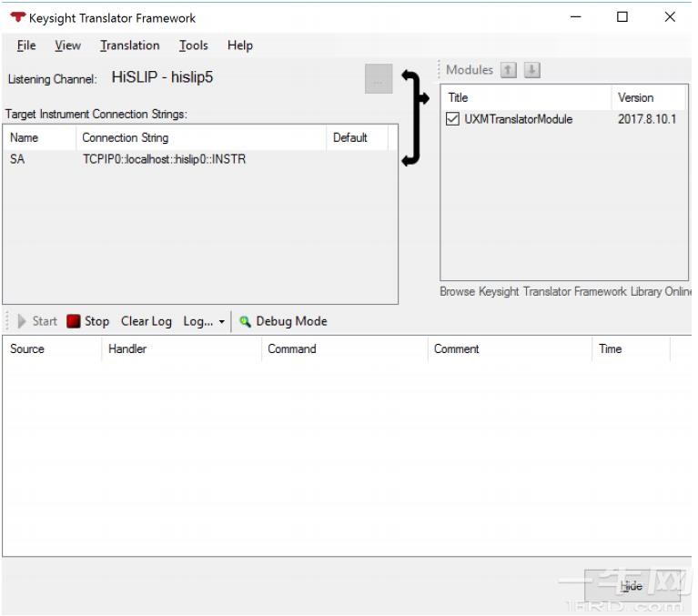The height and width of the screenshot is (616, 698).
Task: Open the File menu
Action: [x=26, y=45]
